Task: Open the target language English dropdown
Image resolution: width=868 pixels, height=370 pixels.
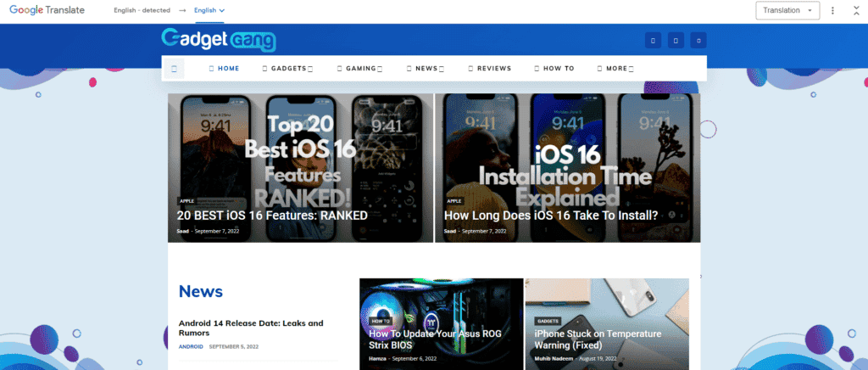Action: pyautogui.click(x=209, y=11)
